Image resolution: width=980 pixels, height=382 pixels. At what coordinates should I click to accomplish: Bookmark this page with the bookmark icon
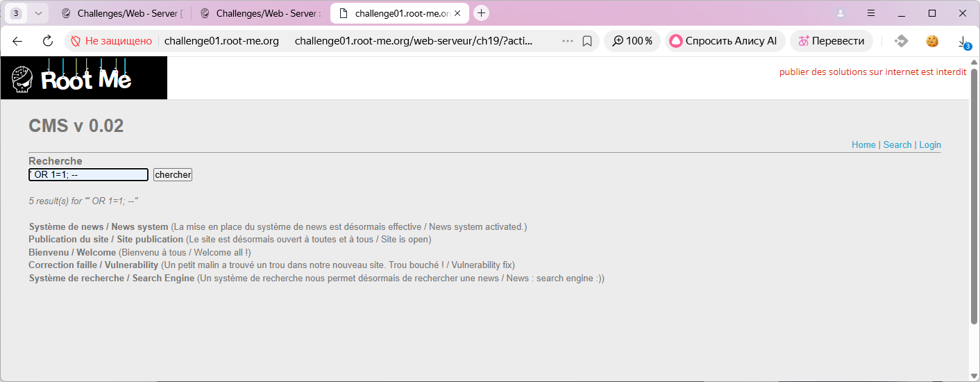pyautogui.click(x=587, y=41)
